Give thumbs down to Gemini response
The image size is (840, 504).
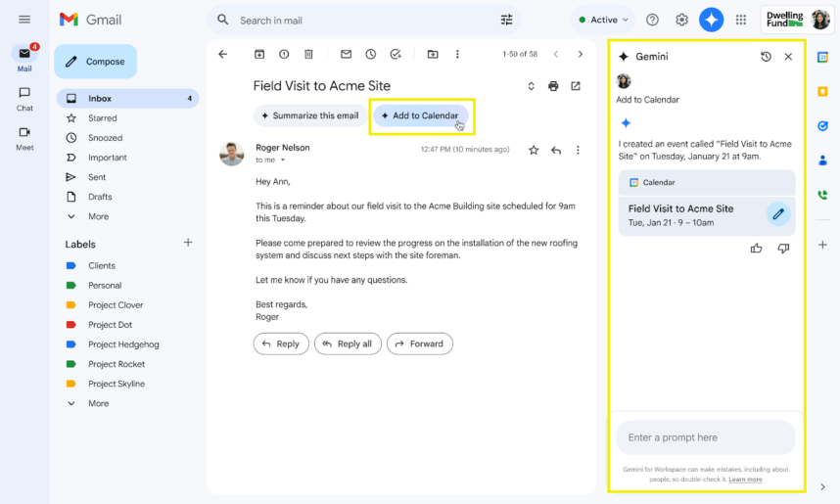tap(783, 248)
